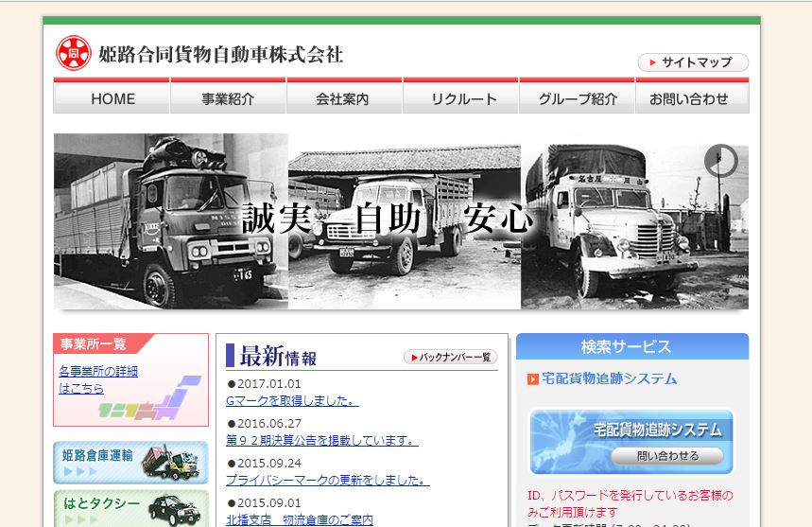Open the リクルート navigation item

(x=460, y=98)
